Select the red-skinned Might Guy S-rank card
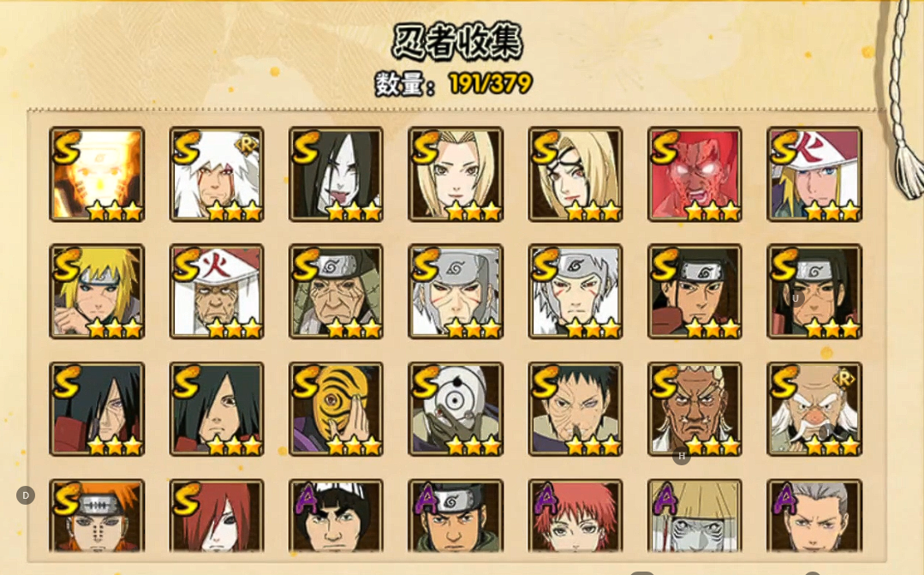The image size is (924, 575). (694, 174)
